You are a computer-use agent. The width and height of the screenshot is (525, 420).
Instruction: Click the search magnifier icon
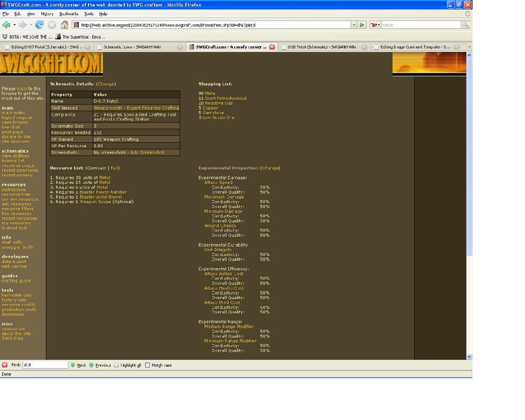pos(465,25)
